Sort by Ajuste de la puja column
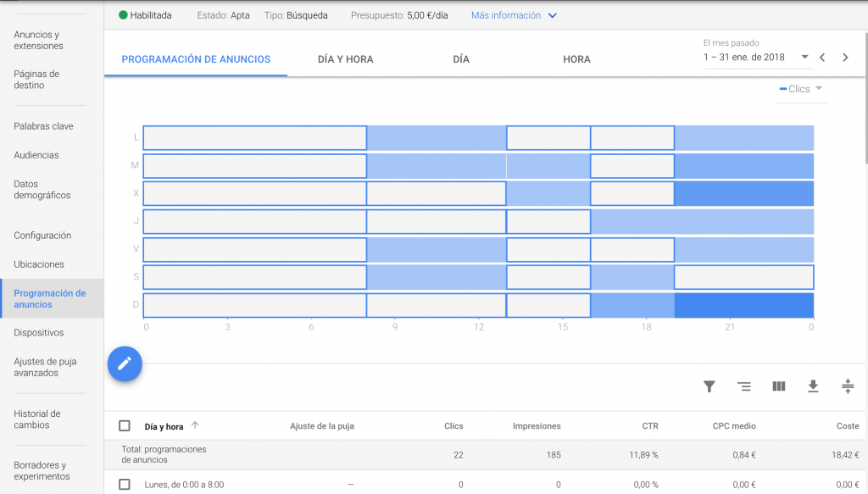This screenshot has width=868, height=494. pyautogui.click(x=321, y=426)
